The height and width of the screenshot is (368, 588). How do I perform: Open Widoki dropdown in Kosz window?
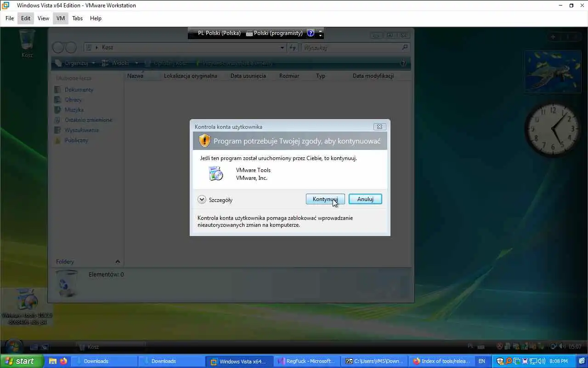point(121,63)
